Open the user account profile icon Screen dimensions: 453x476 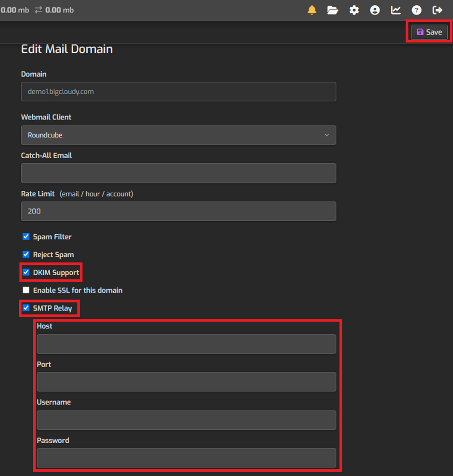coord(375,10)
